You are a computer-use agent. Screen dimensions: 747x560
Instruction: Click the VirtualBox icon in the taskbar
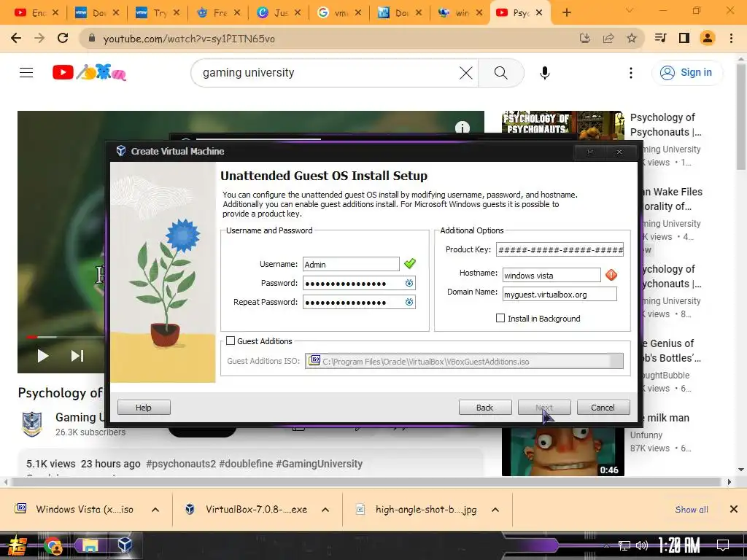pos(125,545)
